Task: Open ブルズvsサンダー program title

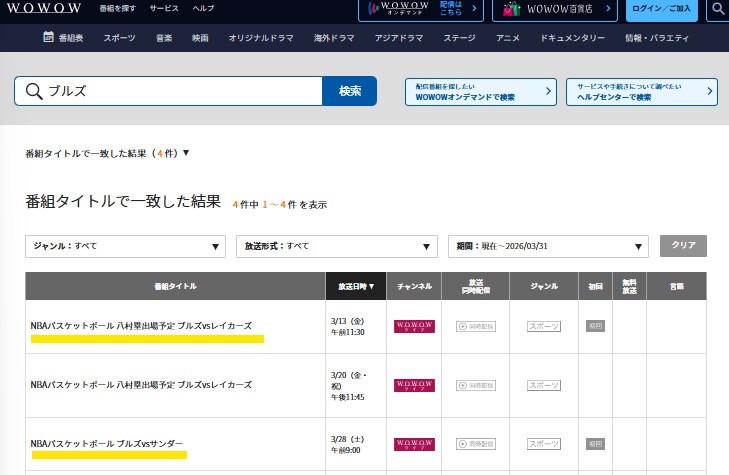Action: coord(107,444)
